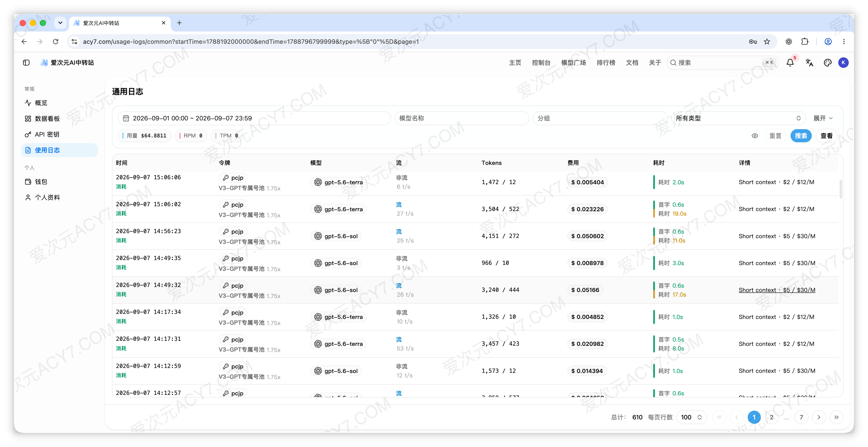Open the date range picker
The width and height of the screenshot is (868, 447).
pos(254,118)
